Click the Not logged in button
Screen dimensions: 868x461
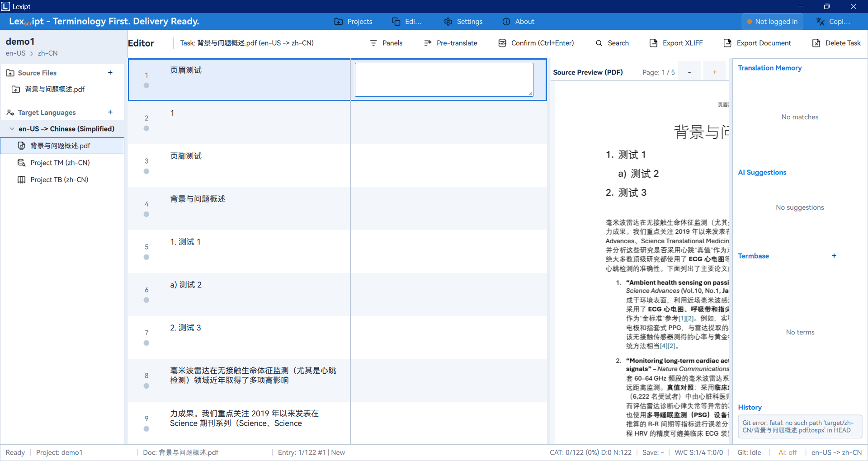[x=772, y=22]
